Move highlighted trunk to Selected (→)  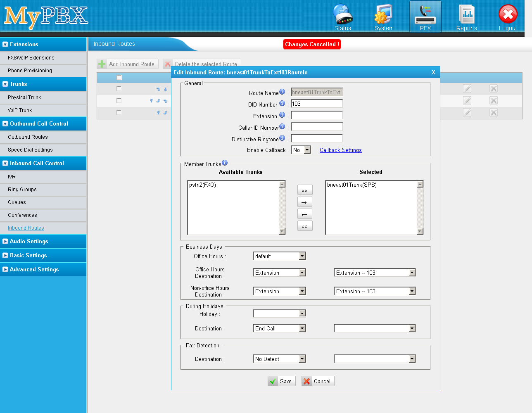pos(305,202)
